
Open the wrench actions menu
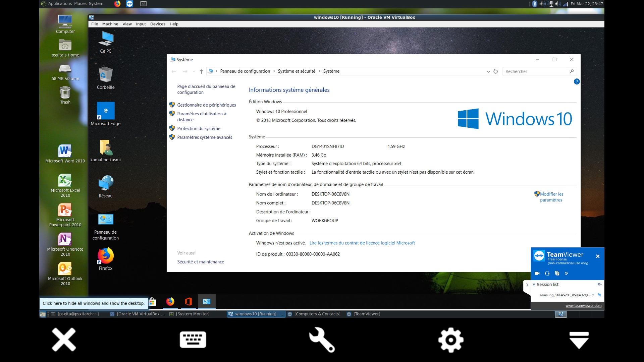point(322,340)
